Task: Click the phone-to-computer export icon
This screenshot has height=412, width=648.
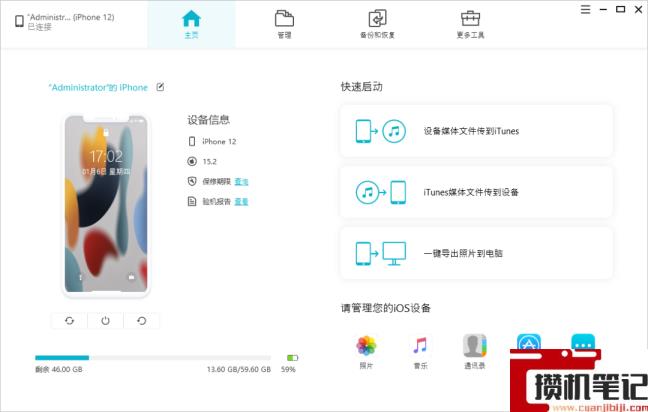Action: pos(380,253)
